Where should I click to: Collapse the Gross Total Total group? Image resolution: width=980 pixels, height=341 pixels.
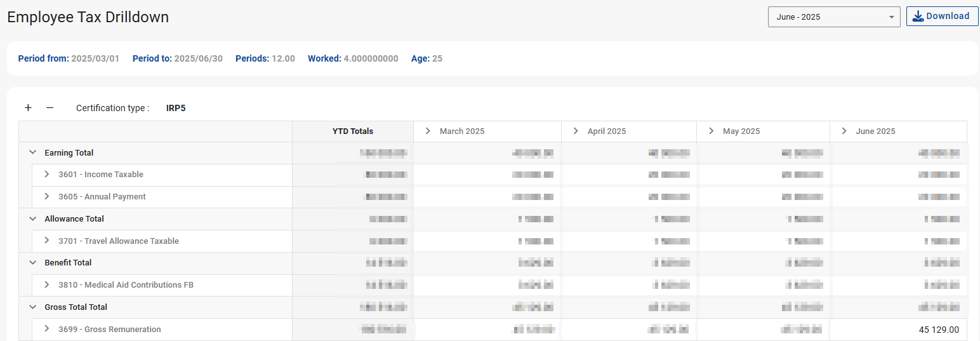[x=32, y=307]
